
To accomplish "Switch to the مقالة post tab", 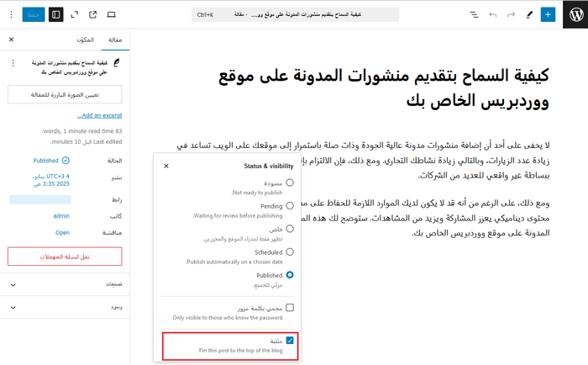I will [x=115, y=40].
